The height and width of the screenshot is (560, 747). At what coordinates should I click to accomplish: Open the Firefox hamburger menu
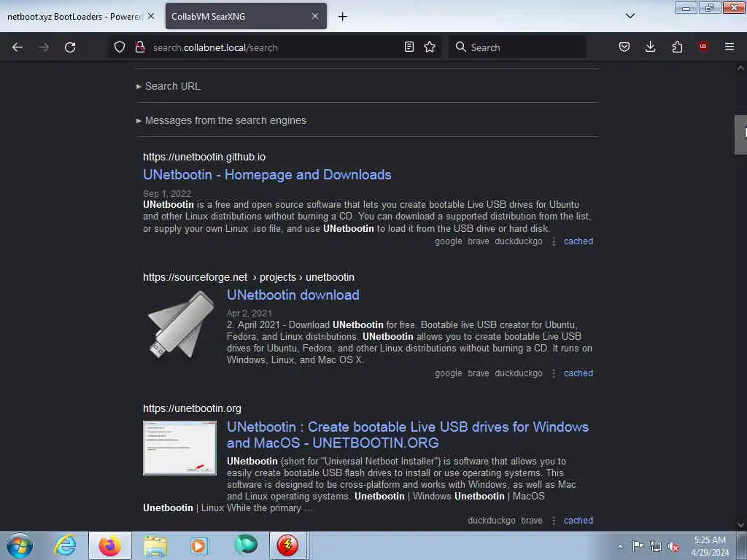pyautogui.click(x=729, y=47)
